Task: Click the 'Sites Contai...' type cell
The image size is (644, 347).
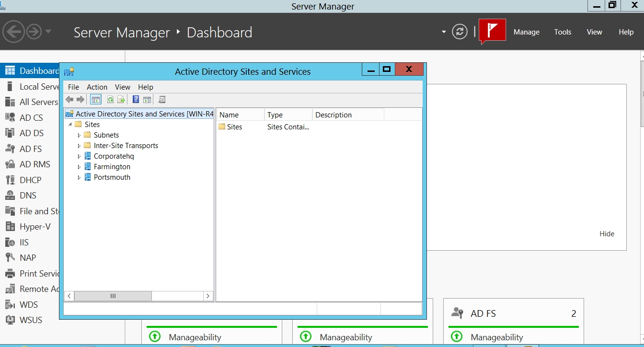Action: [288, 127]
